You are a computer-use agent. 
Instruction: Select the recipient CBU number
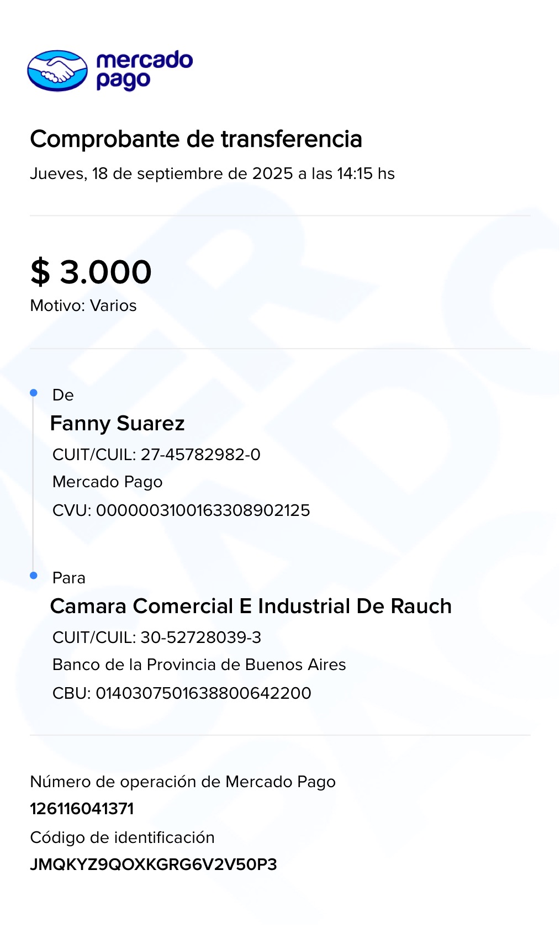203,693
